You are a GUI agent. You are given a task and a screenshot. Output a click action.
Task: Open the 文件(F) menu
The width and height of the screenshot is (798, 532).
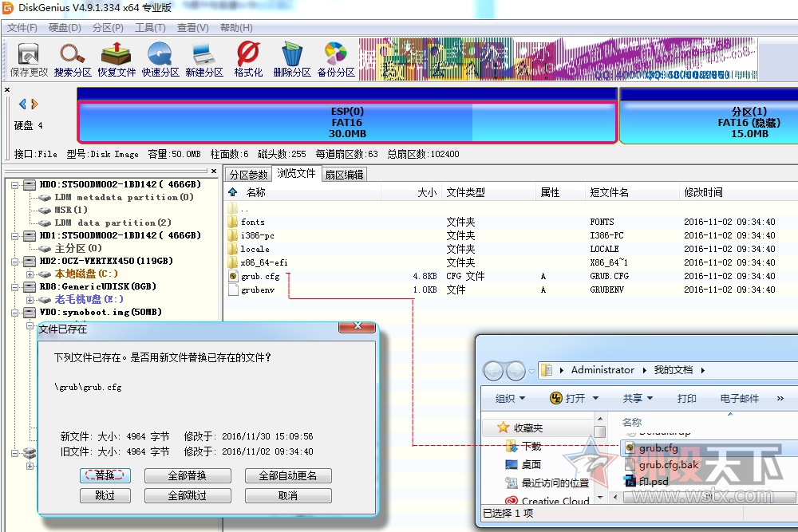tap(22, 27)
